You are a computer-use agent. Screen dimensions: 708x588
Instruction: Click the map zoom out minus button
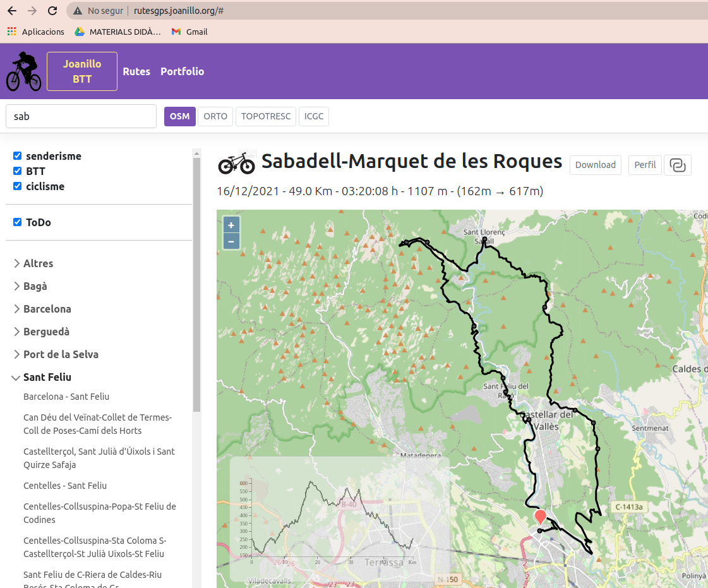tap(231, 241)
